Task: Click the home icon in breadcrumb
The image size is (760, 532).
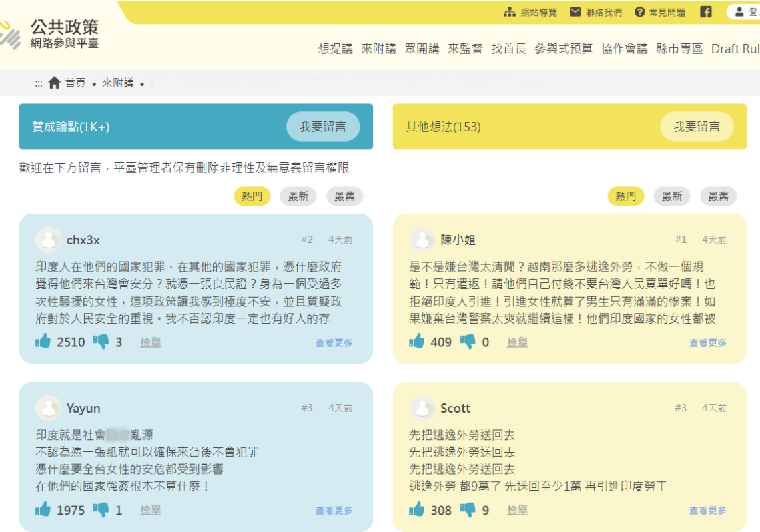Action: pyautogui.click(x=55, y=83)
